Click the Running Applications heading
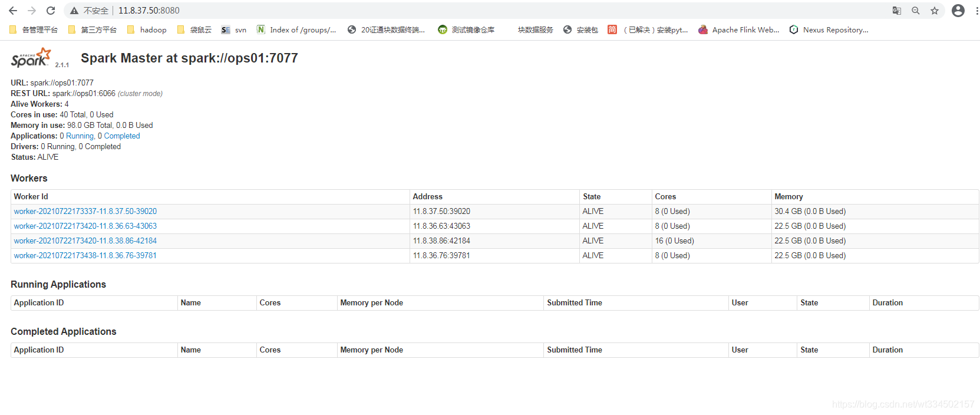Viewport: 980px width, 415px height. tap(58, 284)
